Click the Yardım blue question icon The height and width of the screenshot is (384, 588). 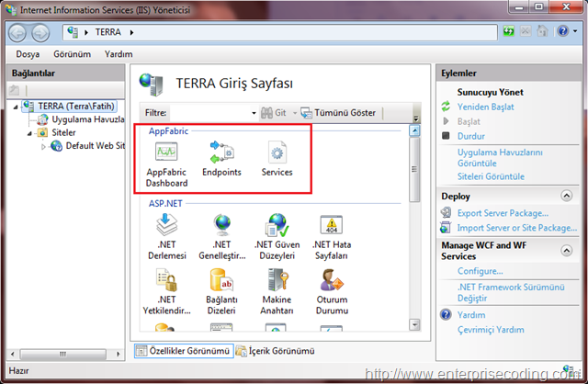(446, 314)
